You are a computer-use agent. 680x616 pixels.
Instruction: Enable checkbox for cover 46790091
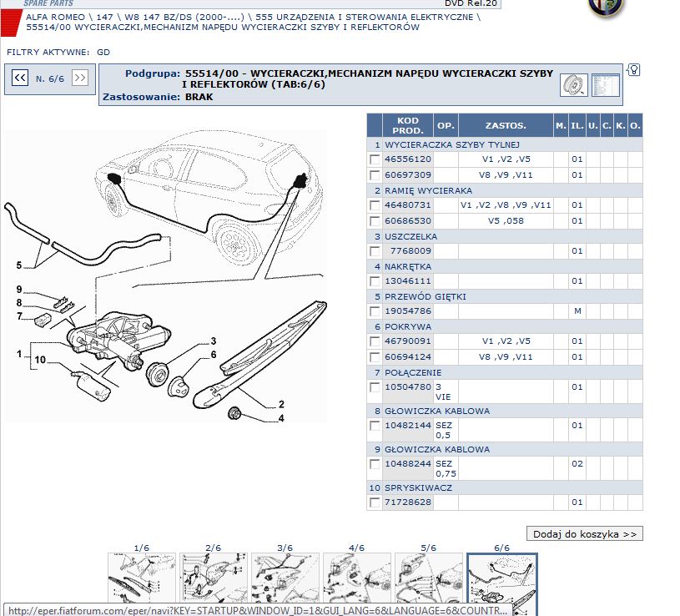[x=375, y=341]
